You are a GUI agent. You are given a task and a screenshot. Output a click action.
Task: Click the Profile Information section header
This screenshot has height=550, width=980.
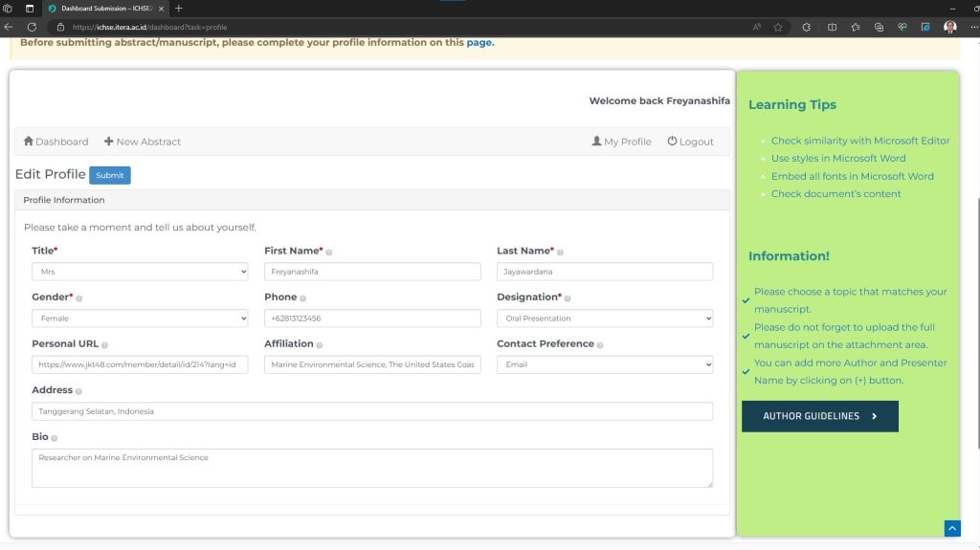(x=372, y=200)
